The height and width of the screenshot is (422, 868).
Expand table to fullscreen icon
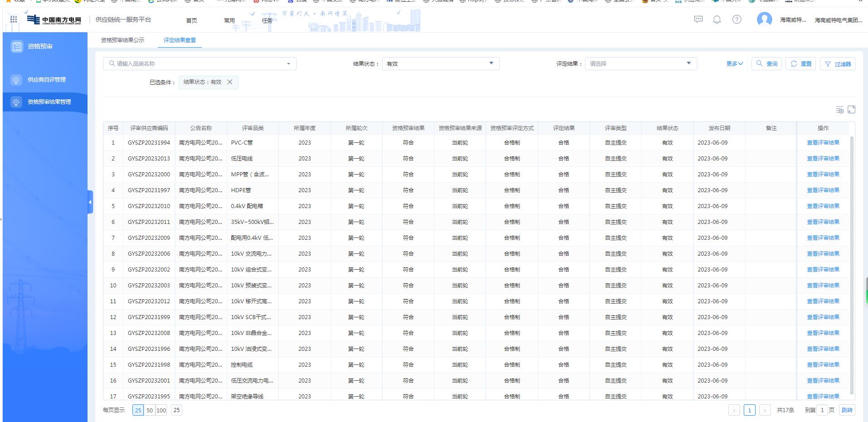coord(851,110)
